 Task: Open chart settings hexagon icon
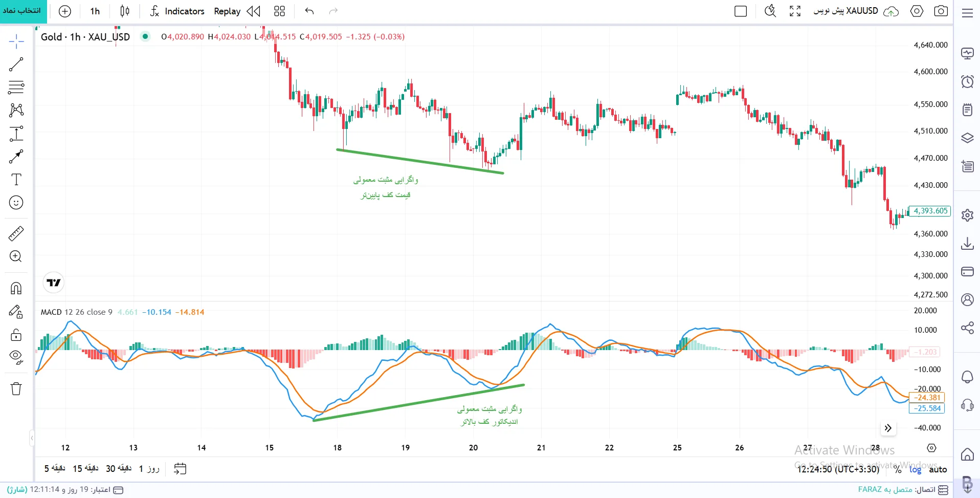point(917,11)
